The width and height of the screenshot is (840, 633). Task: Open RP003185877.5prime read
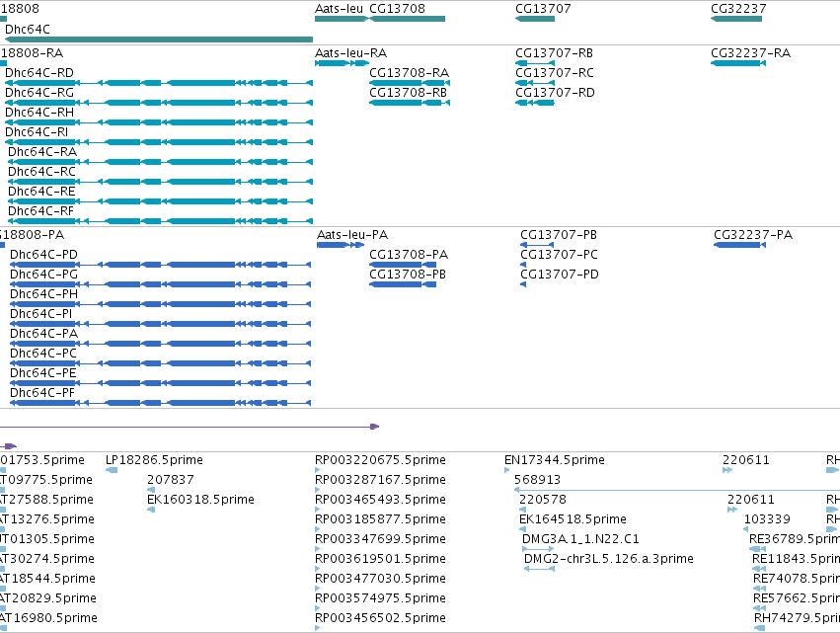[x=318, y=529]
